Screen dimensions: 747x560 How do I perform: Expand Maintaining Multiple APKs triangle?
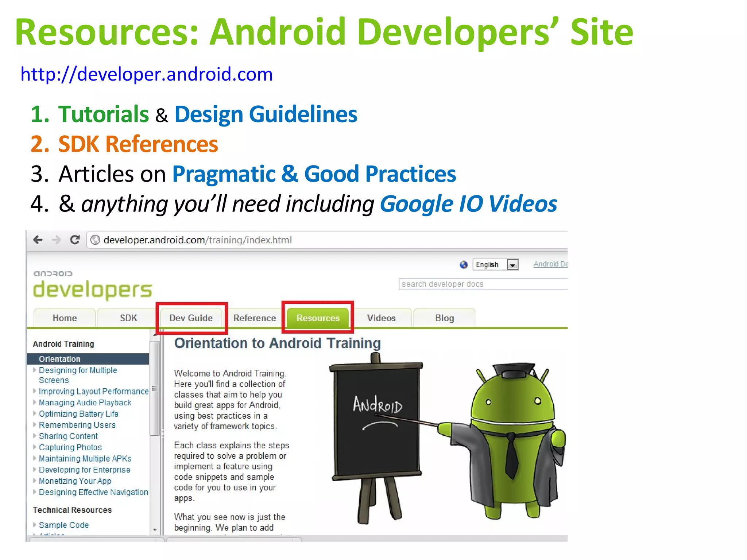point(35,458)
